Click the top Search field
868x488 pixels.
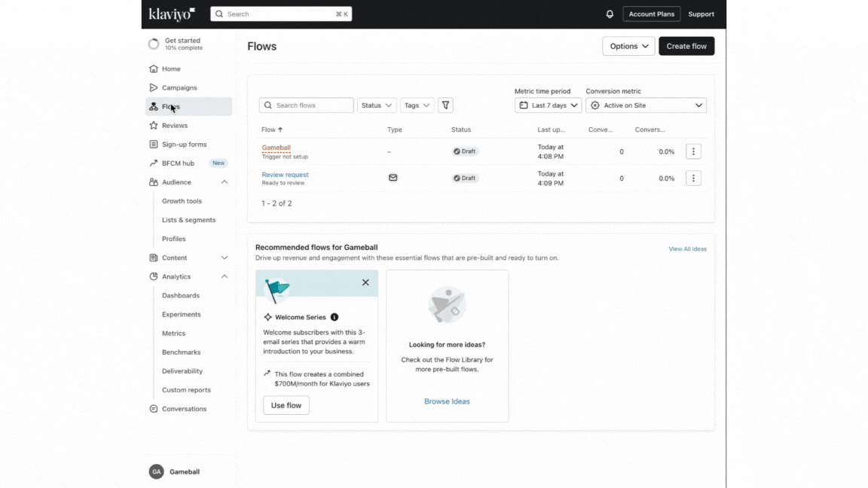tap(281, 14)
